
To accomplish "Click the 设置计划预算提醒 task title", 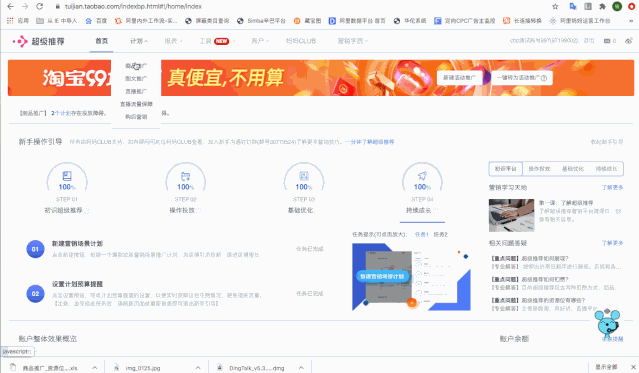I will coord(77,284).
